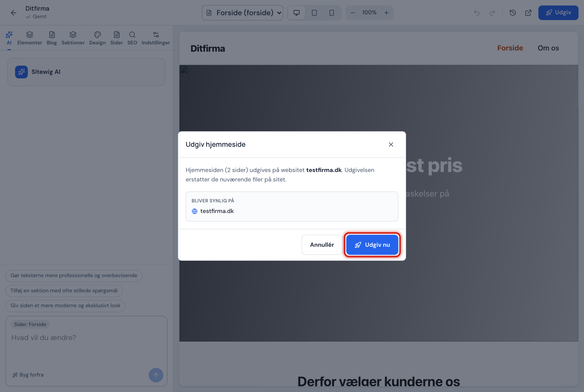Click the Sitewig AI sparkle icon
This screenshot has height=392, width=584.
pyautogui.click(x=21, y=72)
